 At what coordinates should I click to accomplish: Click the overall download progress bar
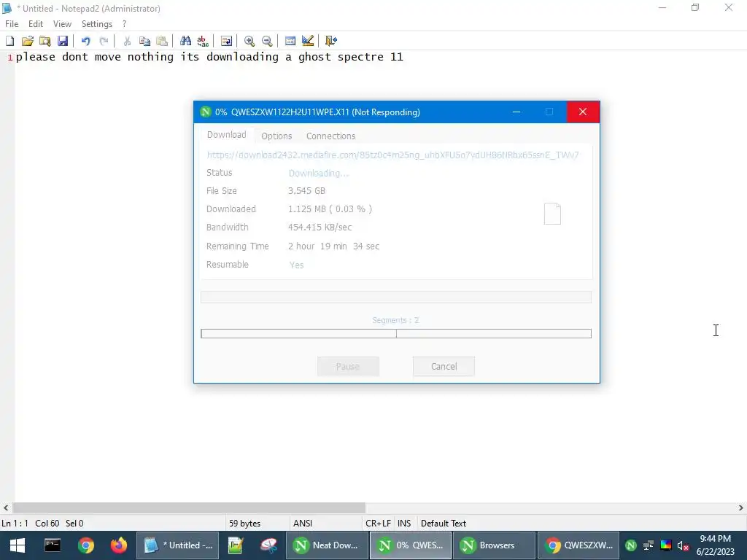click(x=396, y=297)
